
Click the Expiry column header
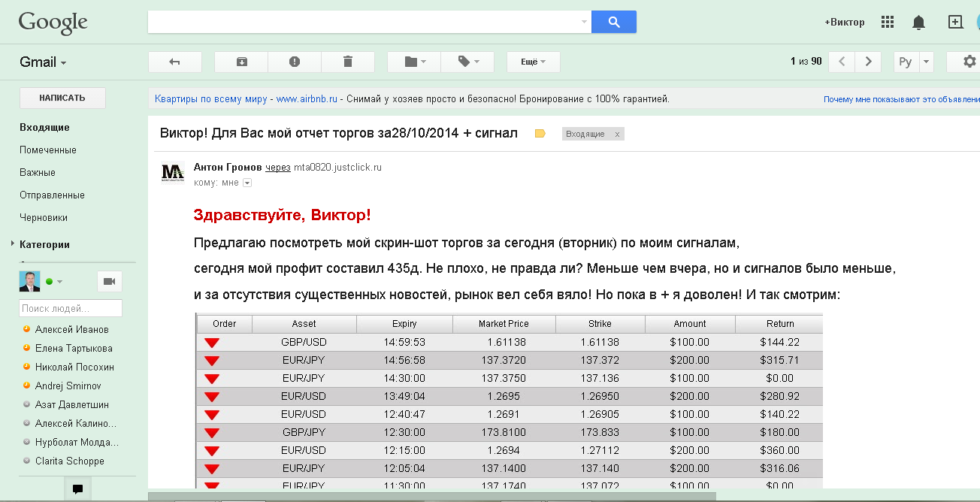click(404, 324)
